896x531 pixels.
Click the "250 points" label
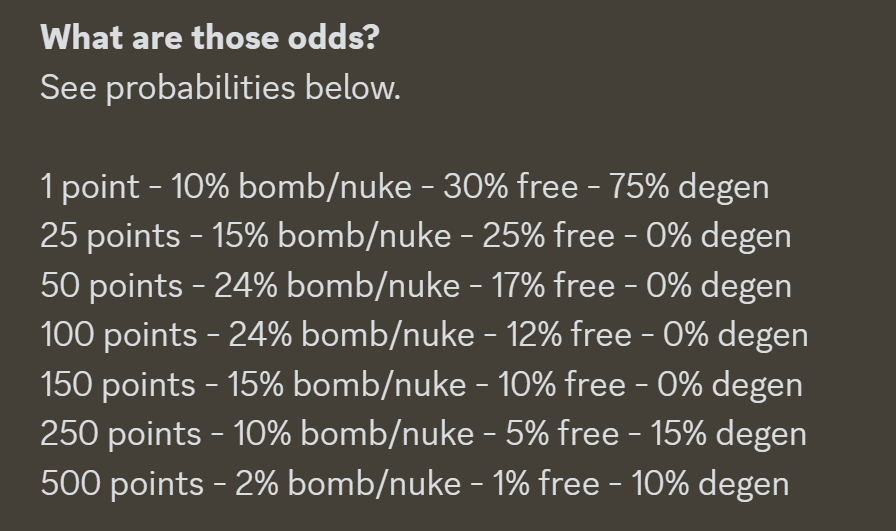[120, 434]
